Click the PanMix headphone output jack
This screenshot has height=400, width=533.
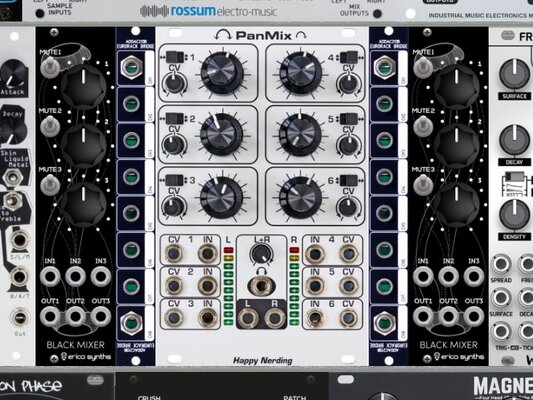coord(261,286)
